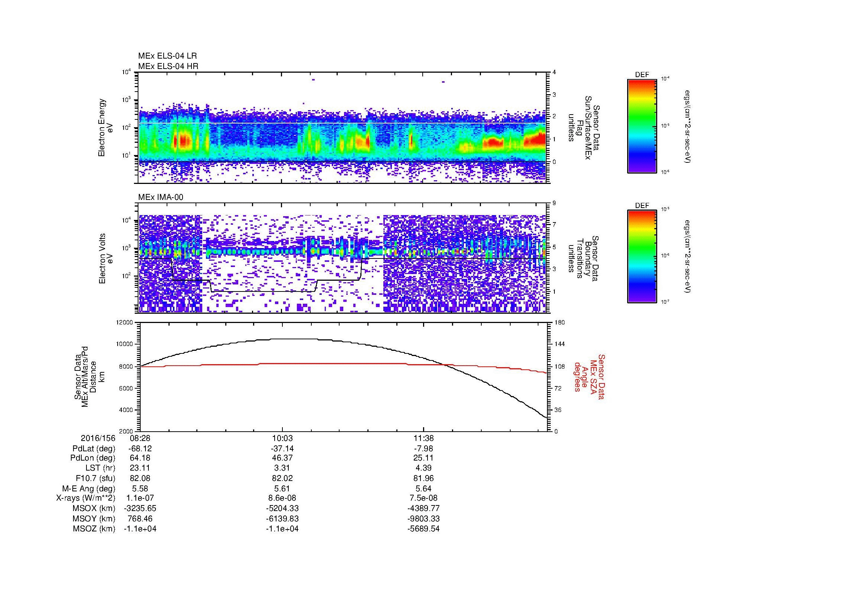Click the F10.7 value '81.96'
868x613 pixels.
(x=424, y=478)
